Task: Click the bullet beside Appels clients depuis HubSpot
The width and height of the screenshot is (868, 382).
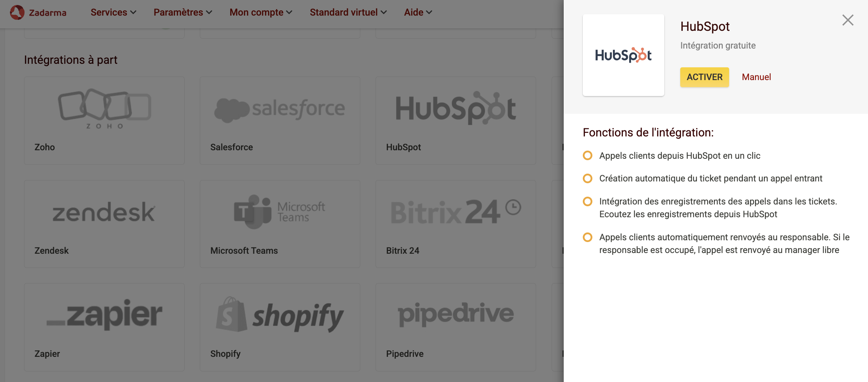Action: (587, 156)
